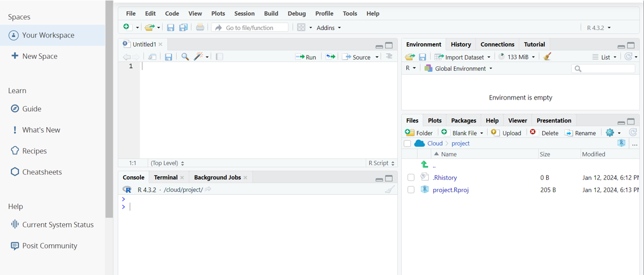
Task: Click the More gear in Files pane
Action: point(610,133)
